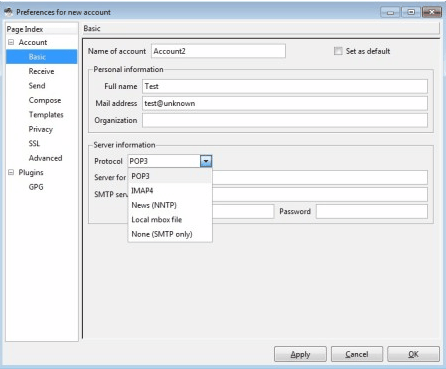Click the application icon in title bar
Screen dimensions: 446x369
click(9, 12)
